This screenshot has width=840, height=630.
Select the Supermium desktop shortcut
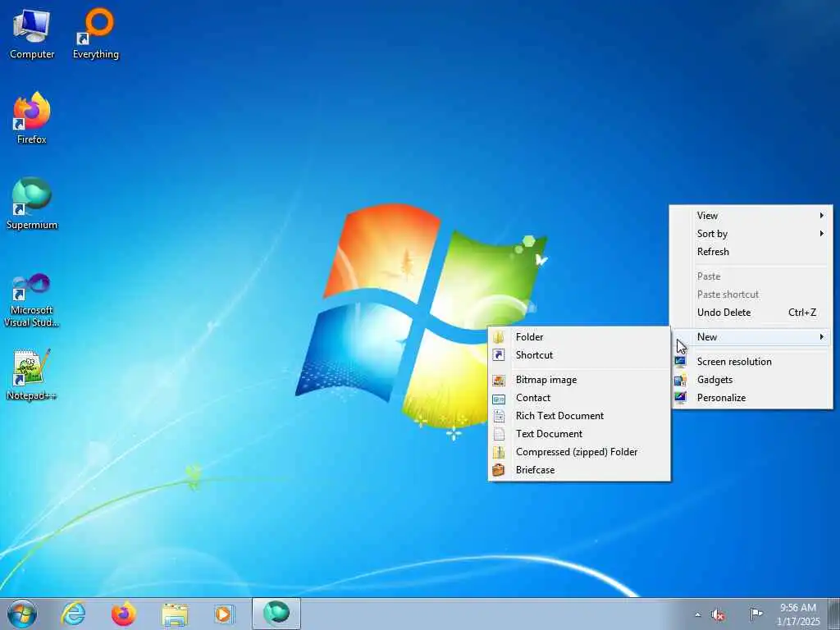point(32,204)
